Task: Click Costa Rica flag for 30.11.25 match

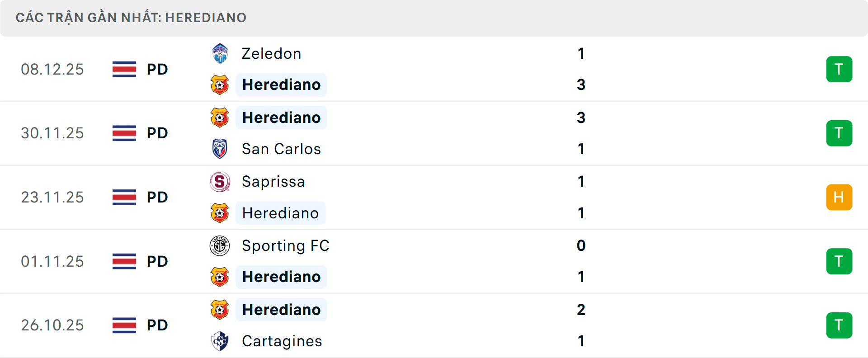Action: coord(124,133)
